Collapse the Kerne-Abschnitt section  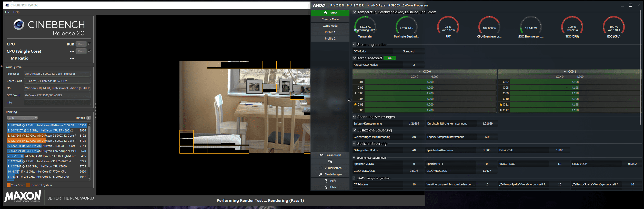point(354,58)
